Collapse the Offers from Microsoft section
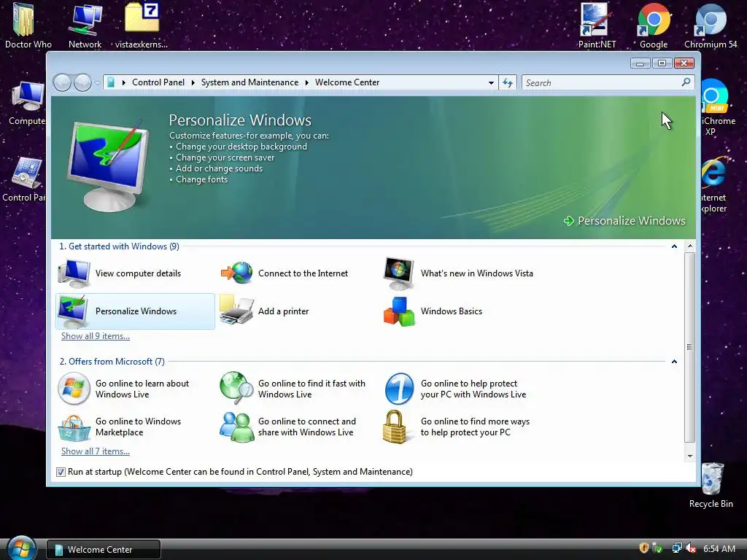747x560 pixels. click(x=674, y=362)
